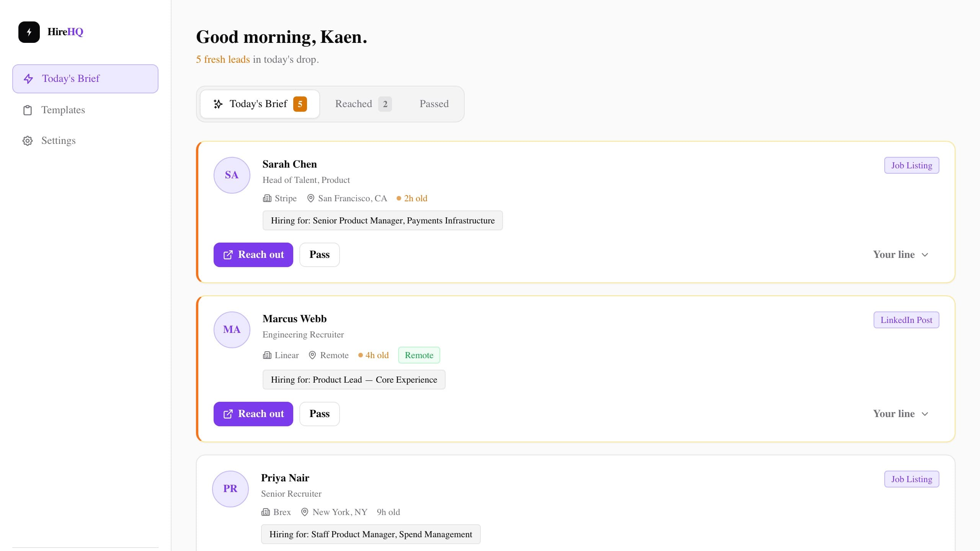
Task: Click Priya Nair's Job Listing tag
Action: pos(911,479)
